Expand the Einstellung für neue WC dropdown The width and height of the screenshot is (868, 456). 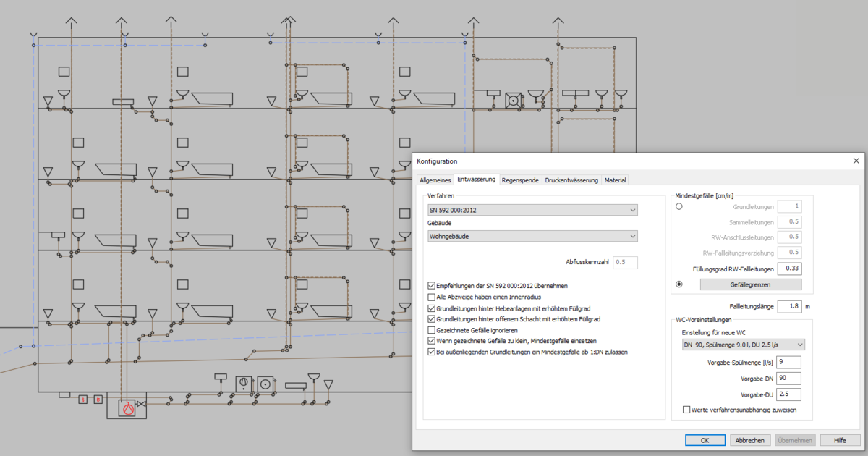click(x=743, y=345)
